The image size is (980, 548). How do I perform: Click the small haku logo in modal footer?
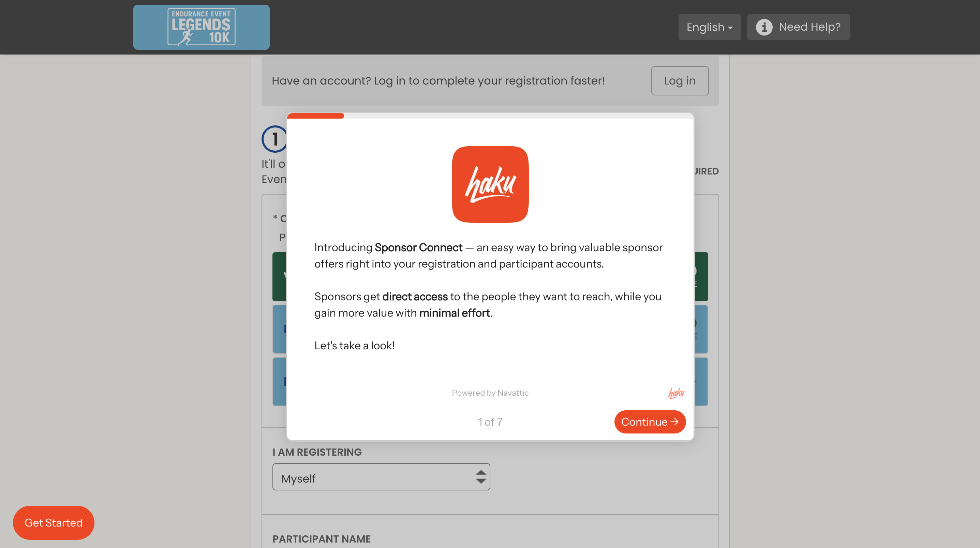coord(676,393)
